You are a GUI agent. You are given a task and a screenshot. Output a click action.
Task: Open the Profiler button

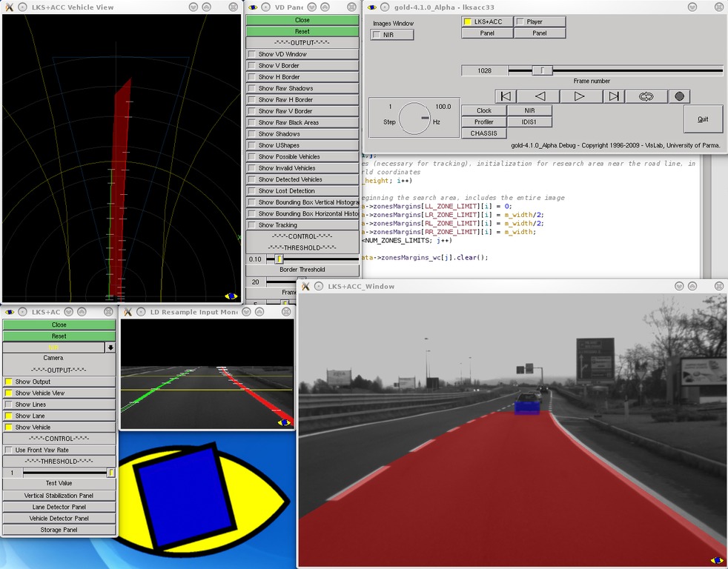(x=484, y=122)
